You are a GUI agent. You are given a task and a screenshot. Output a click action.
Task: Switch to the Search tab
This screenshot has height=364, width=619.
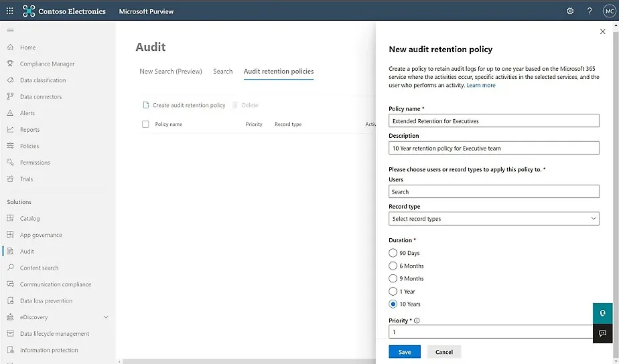pyautogui.click(x=222, y=72)
